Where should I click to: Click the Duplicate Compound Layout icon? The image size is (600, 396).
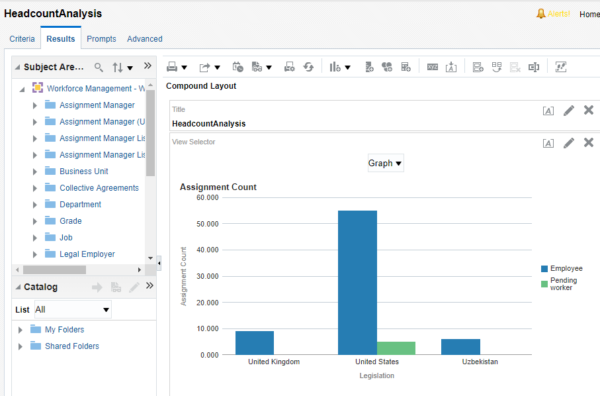(x=497, y=67)
